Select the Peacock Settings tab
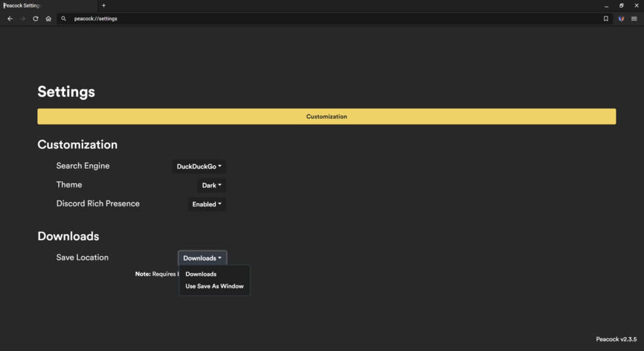 click(48, 5)
